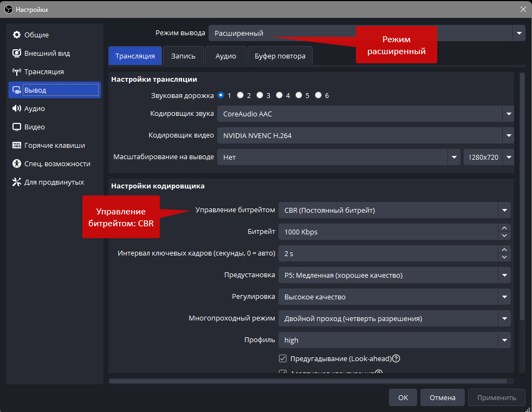Click the vertical scrollbar of settings panel

tap(522, 197)
